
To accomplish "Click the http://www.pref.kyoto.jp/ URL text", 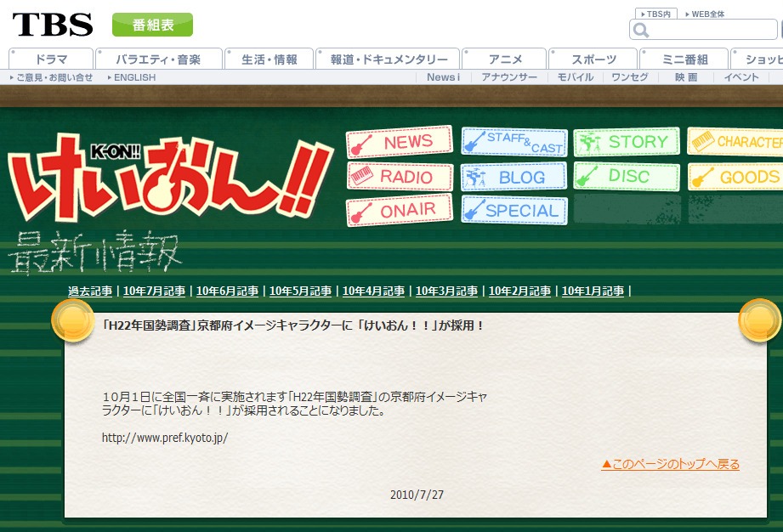I will click(165, 438).
